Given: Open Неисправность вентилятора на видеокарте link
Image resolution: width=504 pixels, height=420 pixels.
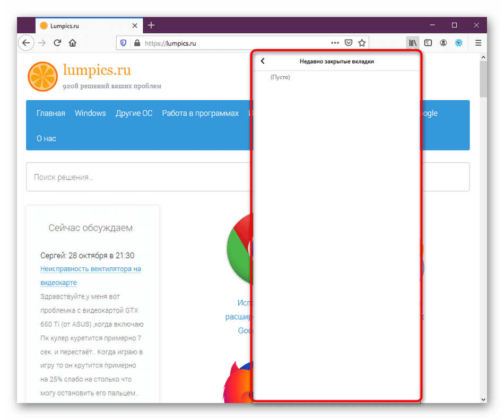Looking at the screenshot, I should (x=91, y=276).
